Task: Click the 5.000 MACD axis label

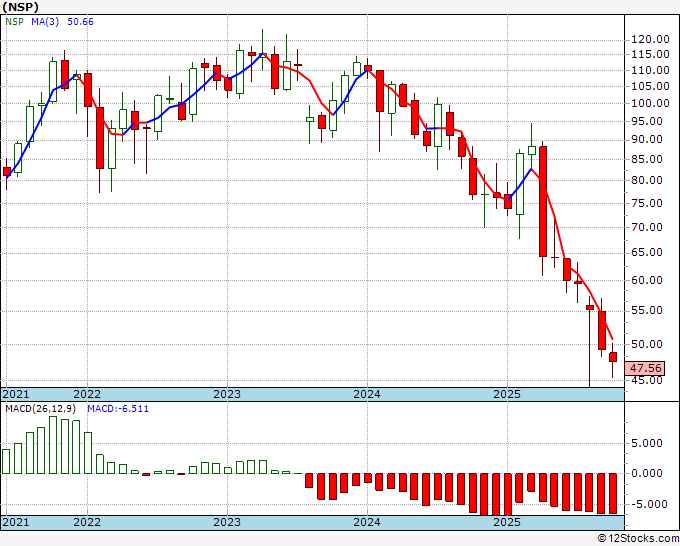Action: point(647,443)
